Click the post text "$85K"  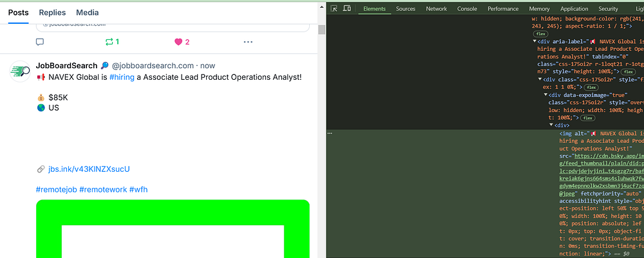click(x=58, y=98)
